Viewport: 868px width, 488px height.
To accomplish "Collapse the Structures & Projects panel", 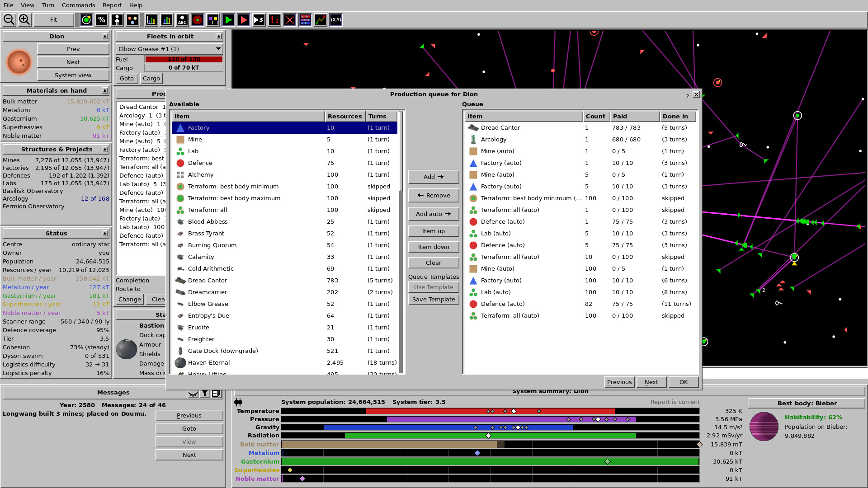I will [105, 149].
